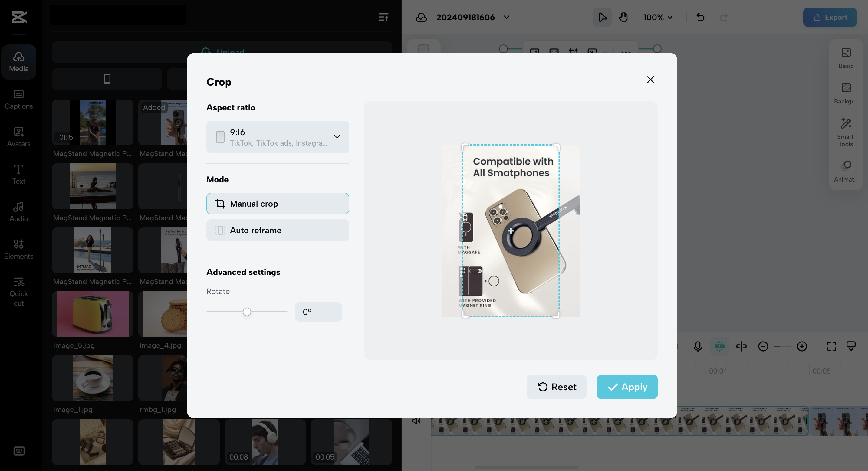Click the undo arrow icon

700,17
